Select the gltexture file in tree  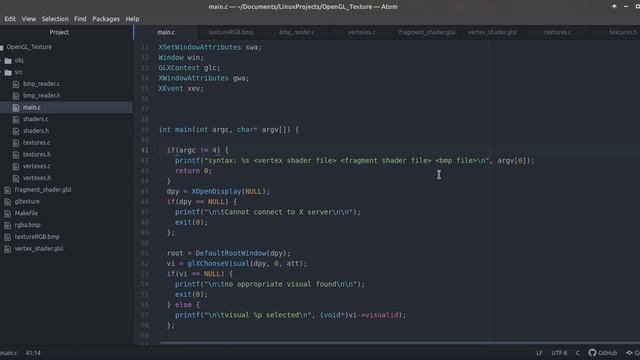point(27,202)
